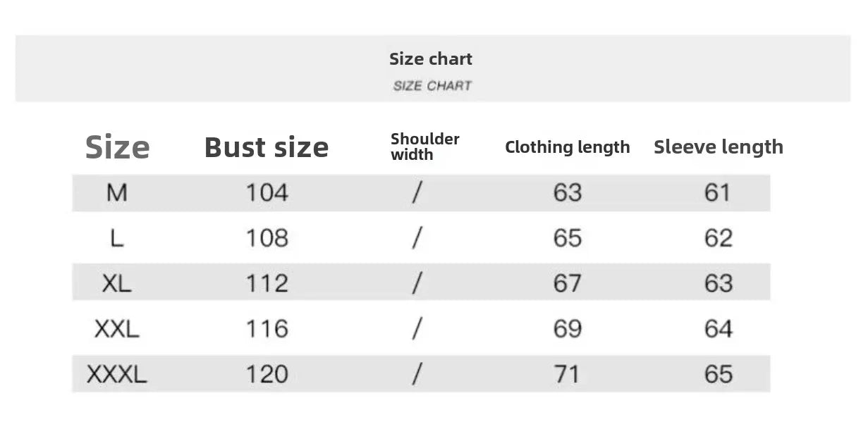Viewport: 868px width, 448px height.
Task: Select the L size row label
Action: coord(117,238)
